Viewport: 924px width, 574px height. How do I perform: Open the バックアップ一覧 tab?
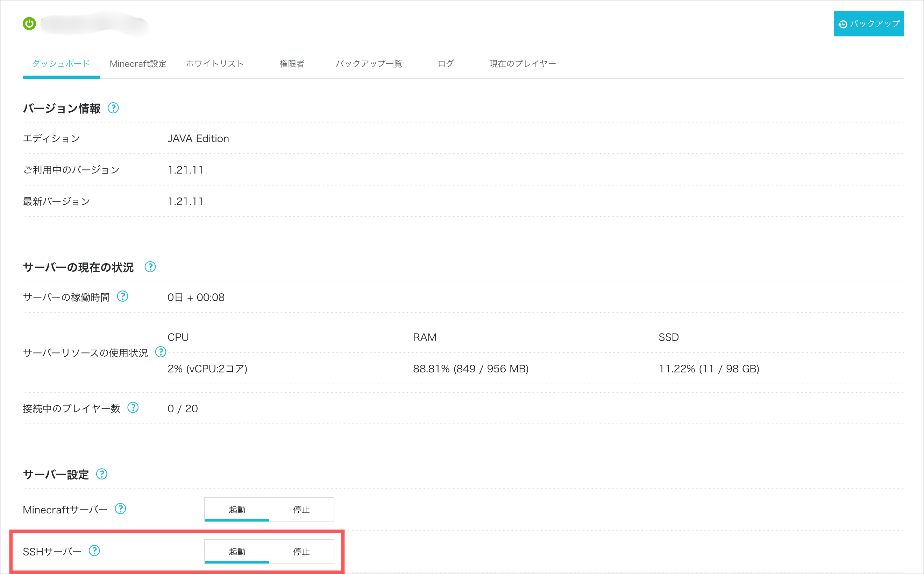pyautogui.click(x=369, y=64)
